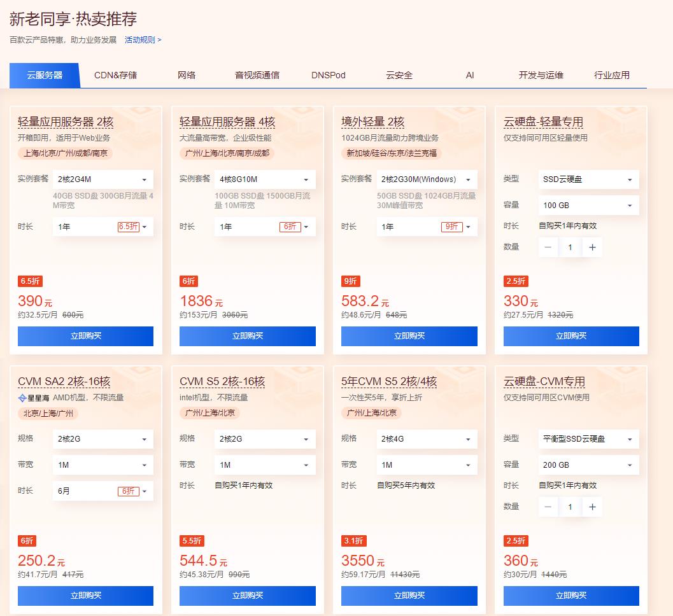Buy the 3550元 5年CVM S5
The image size is (673, 616).
coord(409,596)
